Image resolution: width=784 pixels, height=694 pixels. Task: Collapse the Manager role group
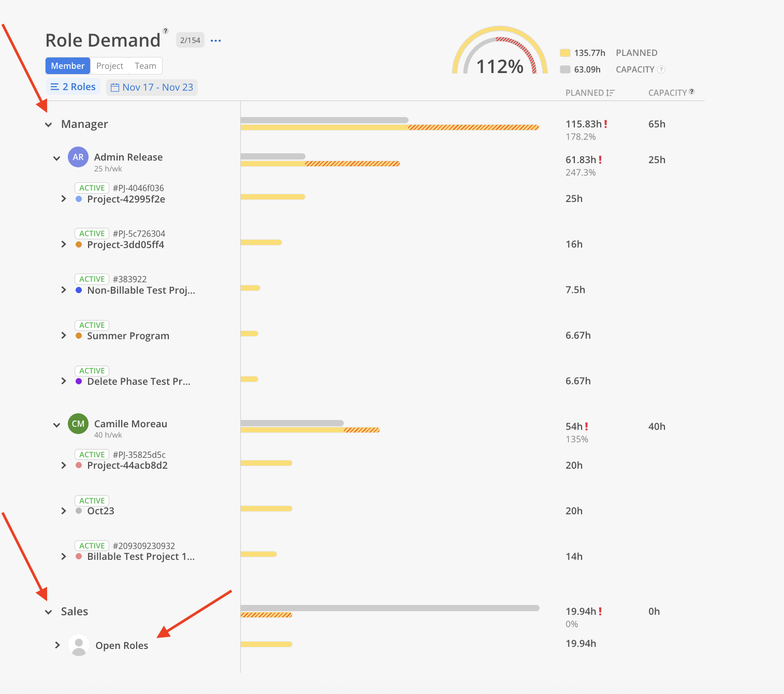pos(48,124)
